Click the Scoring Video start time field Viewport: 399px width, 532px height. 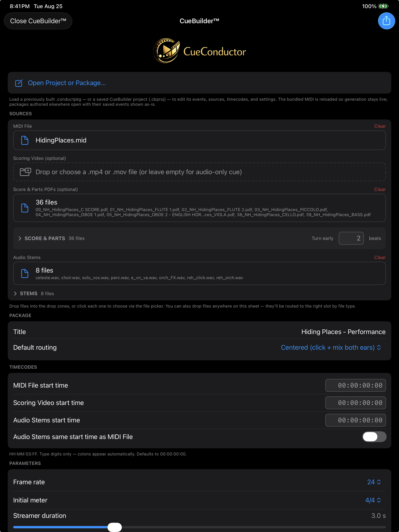(x=356, y=403)
